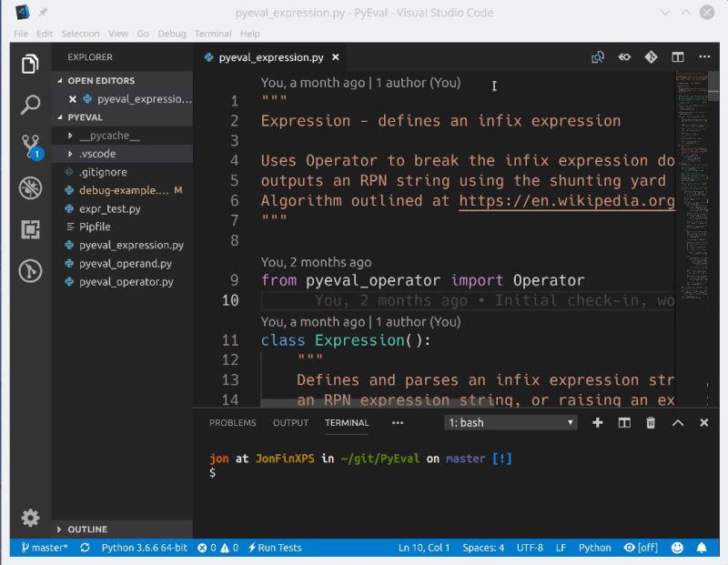Open notifications via the bell icon
The height and width of the screenshot is (565, 728).
click(699, 548)
